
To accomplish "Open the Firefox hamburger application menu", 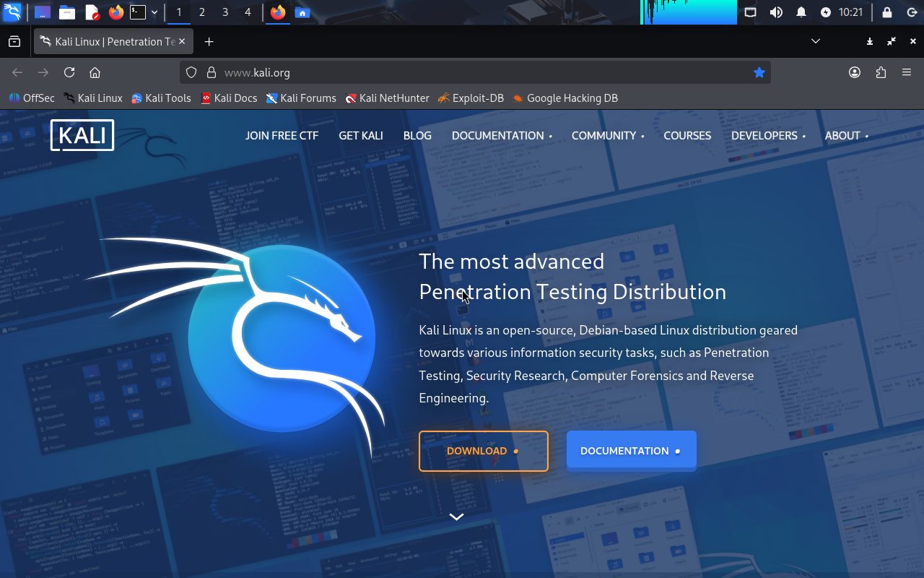I will pos(907,72).
